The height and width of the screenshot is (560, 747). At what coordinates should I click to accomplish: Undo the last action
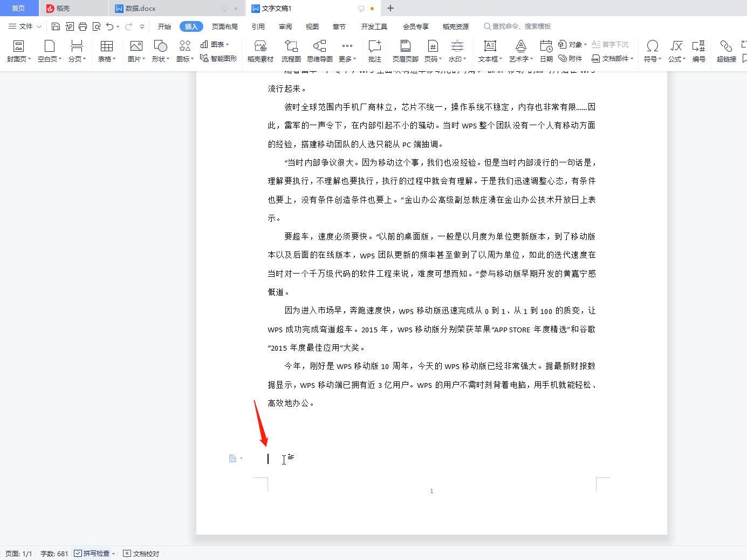tap(110, 26)
